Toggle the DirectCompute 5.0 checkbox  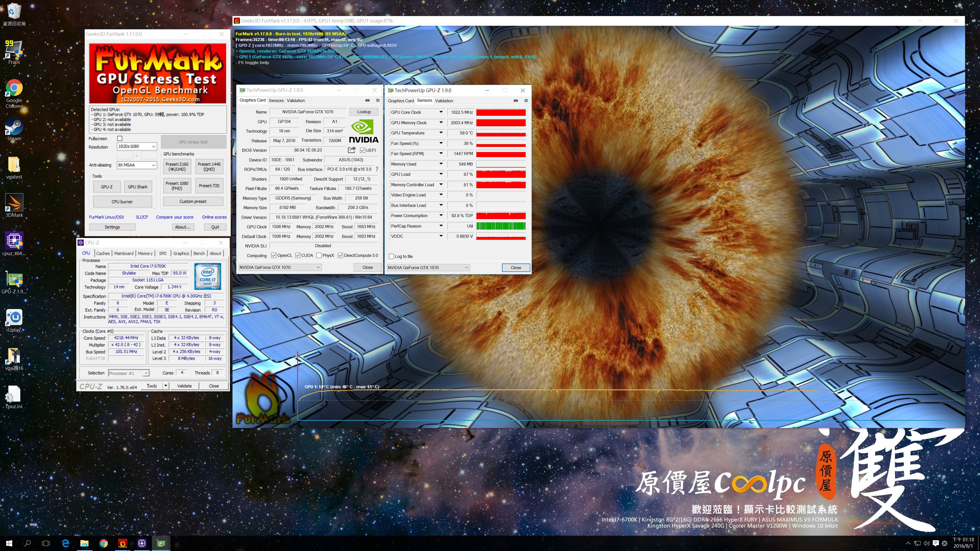coord(340,256)
